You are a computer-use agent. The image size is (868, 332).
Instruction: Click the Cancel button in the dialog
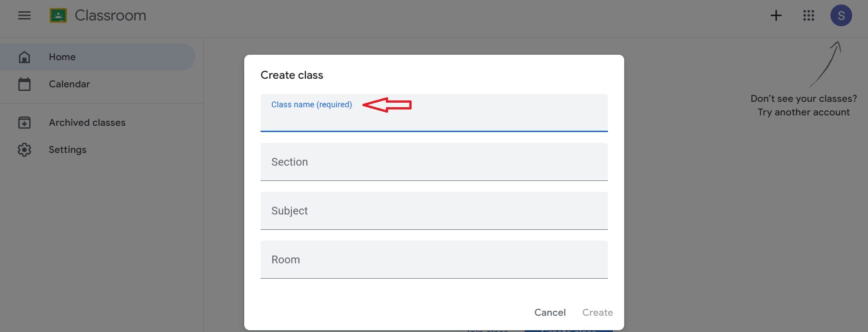pos(550,312)
